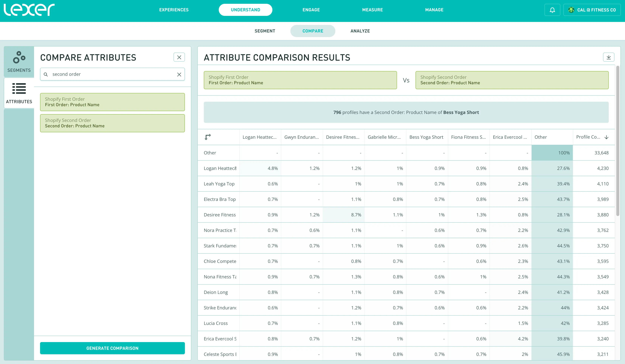This screenshot has height=364, width=625.
Task: Sort by Profile Count column arrow
Action: [606, 137]
